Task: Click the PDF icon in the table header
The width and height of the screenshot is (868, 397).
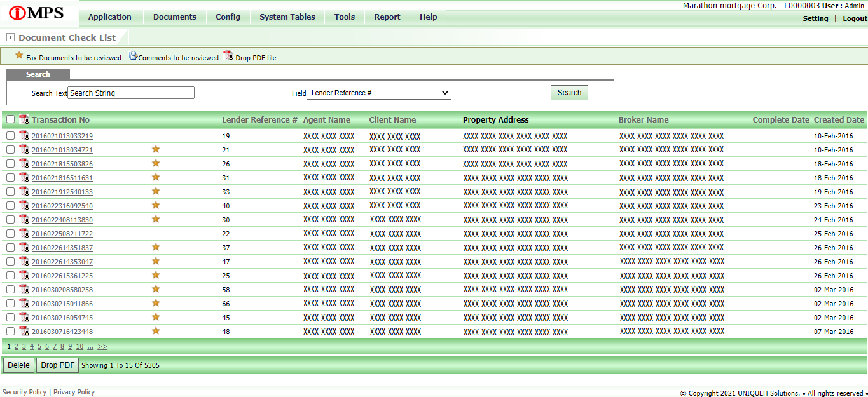Action: pos(24,119)
